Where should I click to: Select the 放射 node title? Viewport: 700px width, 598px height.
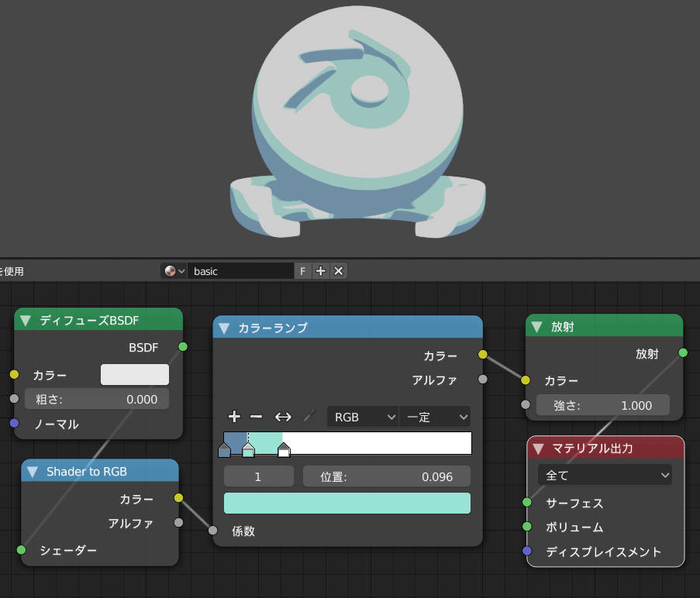pos(563,328)
